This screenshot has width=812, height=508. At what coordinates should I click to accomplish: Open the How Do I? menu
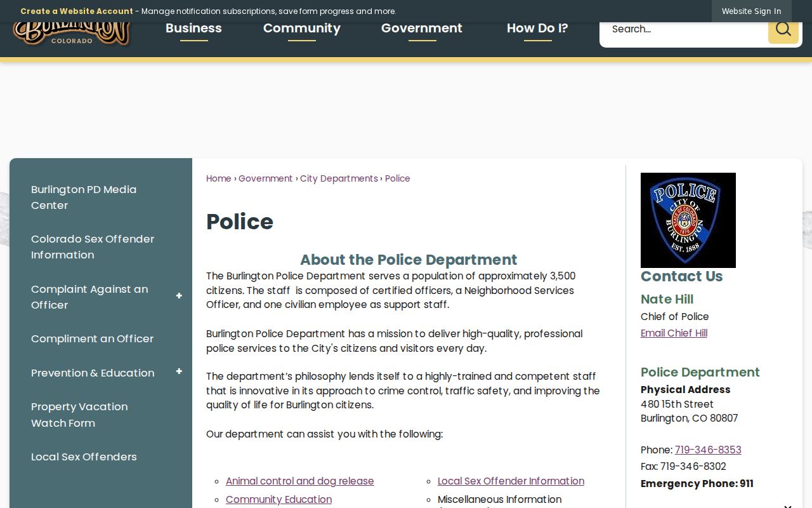point(537,29)
